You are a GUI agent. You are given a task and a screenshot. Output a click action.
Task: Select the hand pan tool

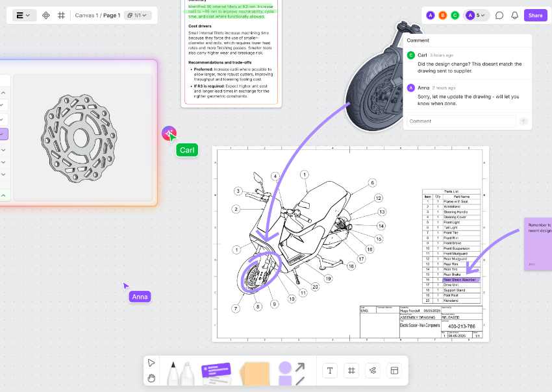[151, 378]
